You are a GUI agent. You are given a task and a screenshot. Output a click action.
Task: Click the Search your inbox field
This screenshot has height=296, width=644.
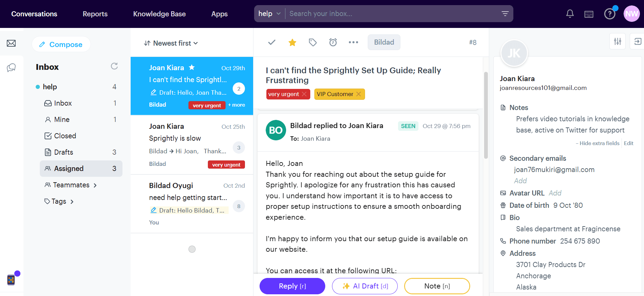click(x=391, y=14)
